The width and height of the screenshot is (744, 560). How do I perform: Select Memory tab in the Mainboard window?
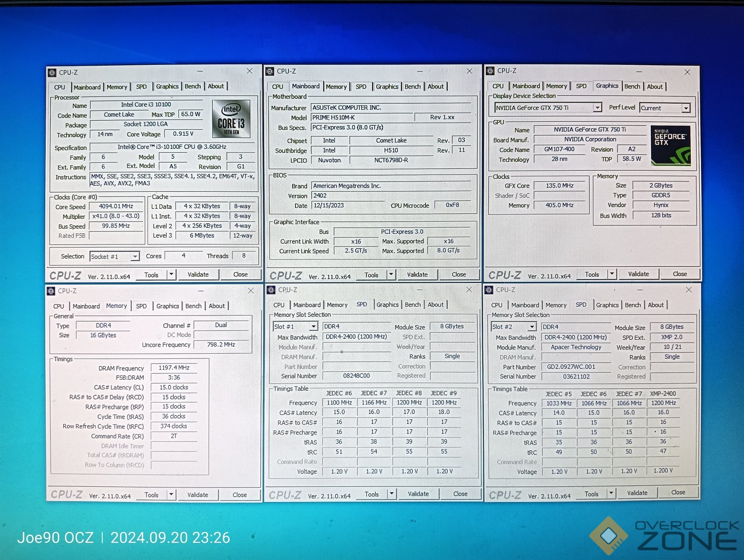pyautogui.click(x=336, y=87)
